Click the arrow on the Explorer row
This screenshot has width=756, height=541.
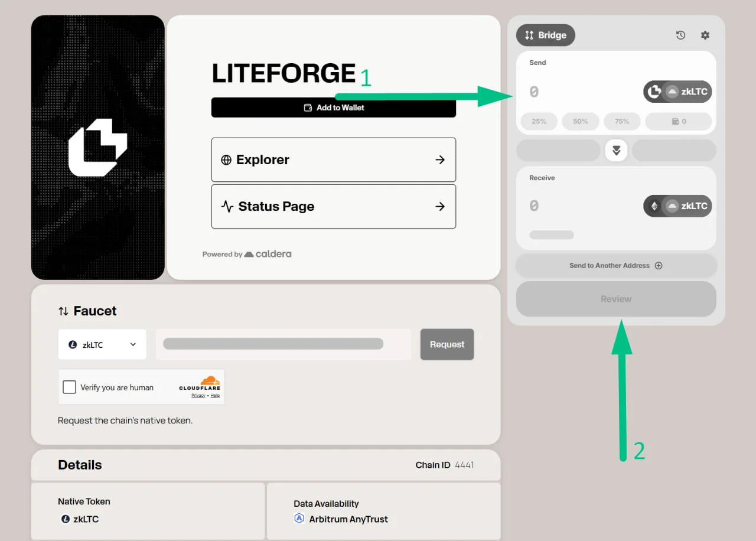point(440,159)
